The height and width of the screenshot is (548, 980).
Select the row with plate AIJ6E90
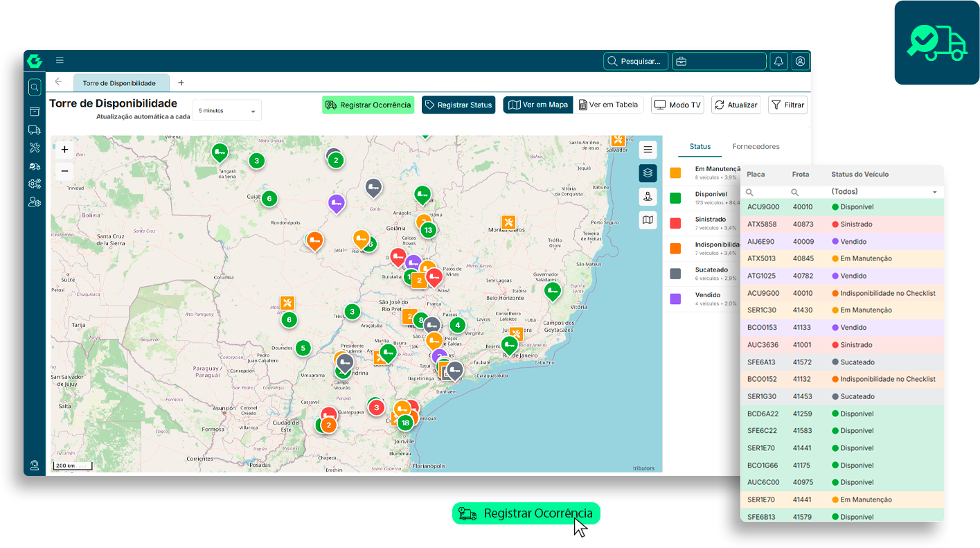tap(841, 242)
